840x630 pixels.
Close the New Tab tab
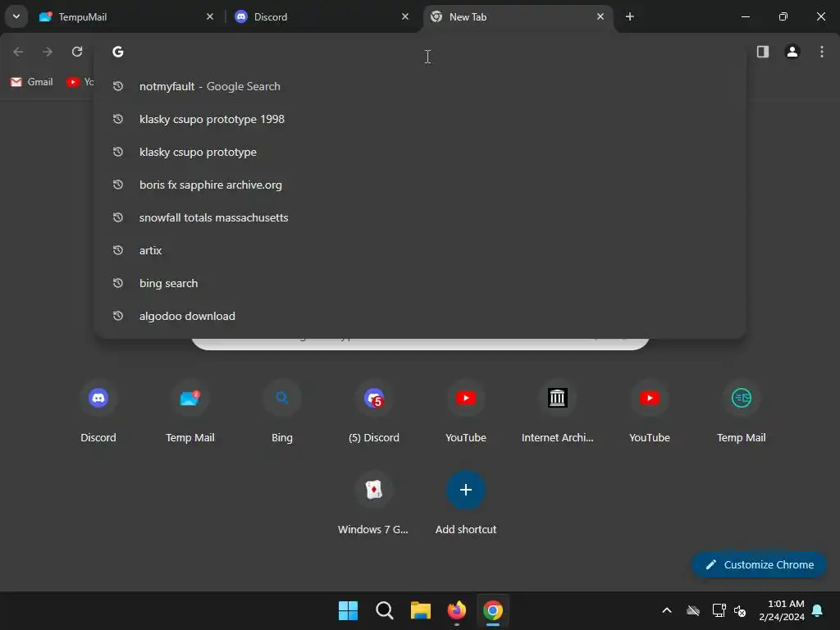(600, 16)
